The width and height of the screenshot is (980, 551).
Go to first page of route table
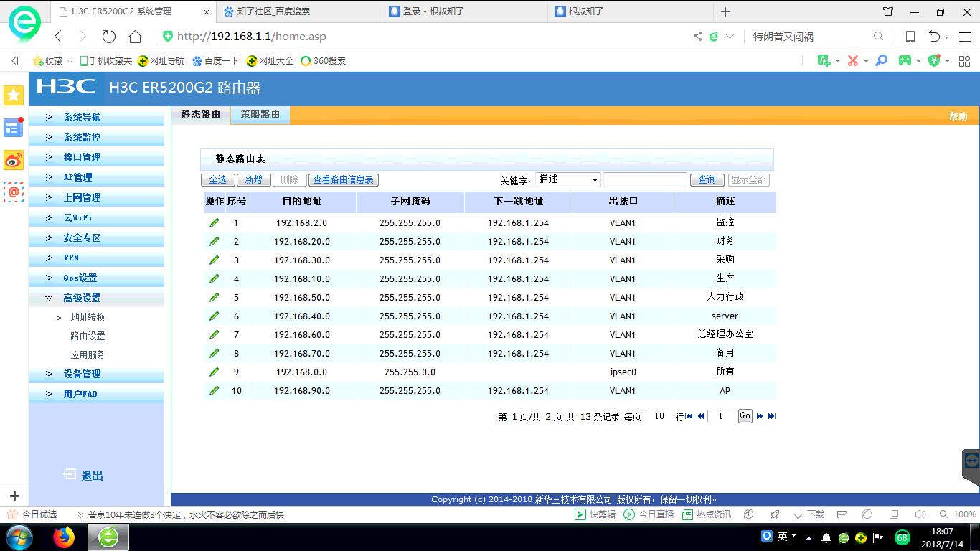point(689,416)
